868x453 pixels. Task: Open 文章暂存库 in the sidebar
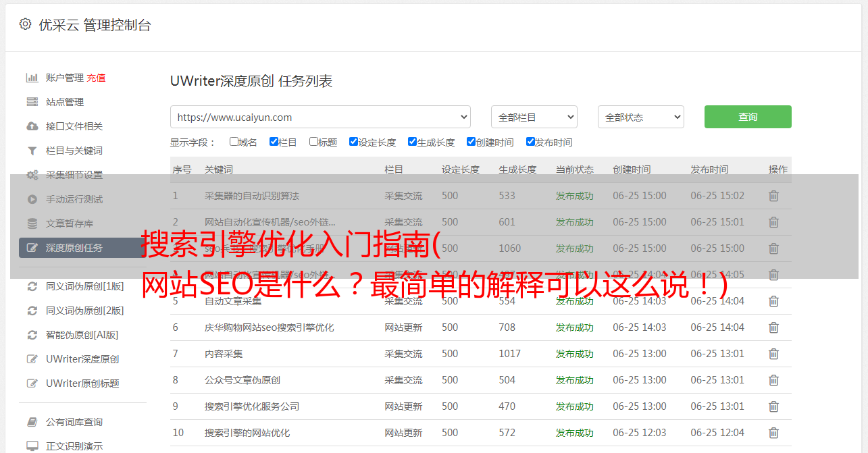[70, 223]
